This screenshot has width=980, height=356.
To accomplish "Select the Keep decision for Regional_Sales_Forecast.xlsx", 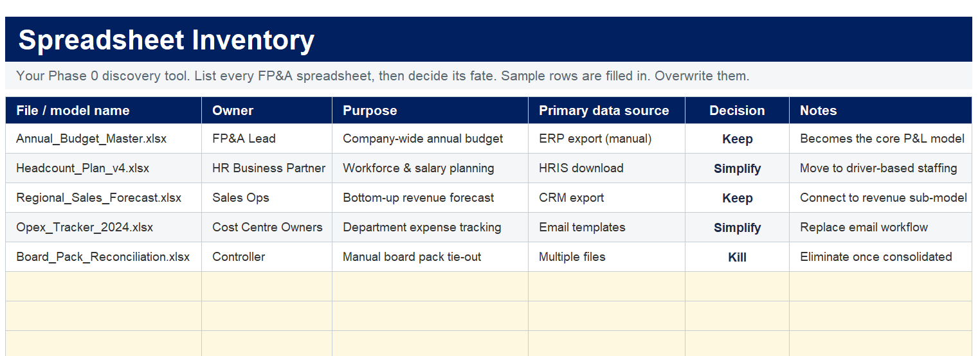I will (x=737, y=198).
